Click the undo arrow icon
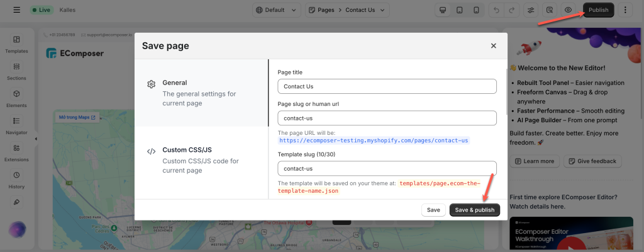Image resolution: width=644 pixels, height=252 pixels. point(497,10)
